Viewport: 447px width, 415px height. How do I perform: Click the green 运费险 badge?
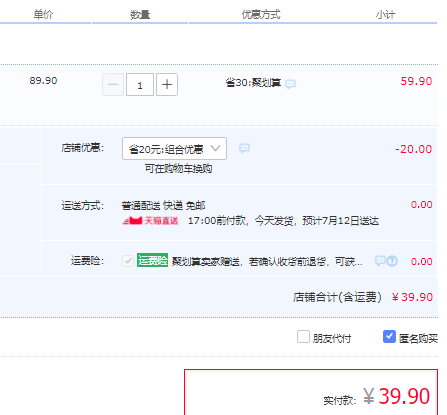pos(152,260)
